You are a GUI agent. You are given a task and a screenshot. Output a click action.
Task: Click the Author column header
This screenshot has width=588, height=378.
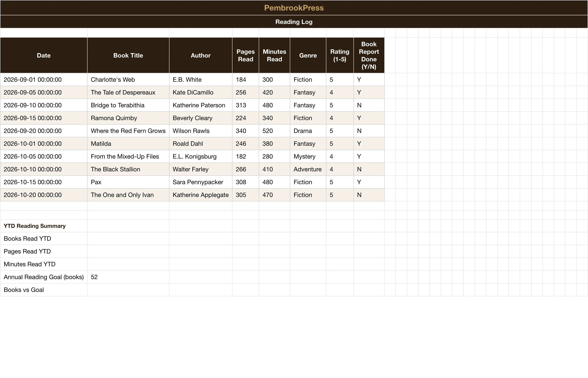[201, 55]
